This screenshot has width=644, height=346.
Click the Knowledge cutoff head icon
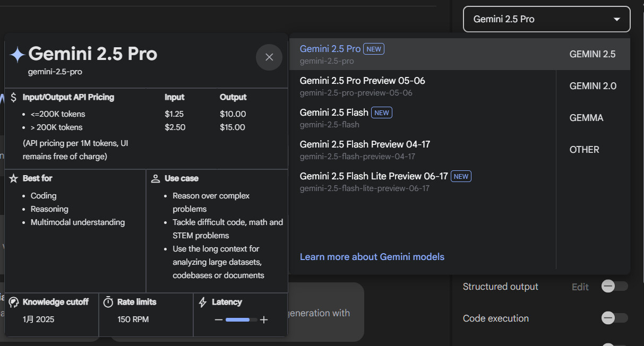pos(14,302)
